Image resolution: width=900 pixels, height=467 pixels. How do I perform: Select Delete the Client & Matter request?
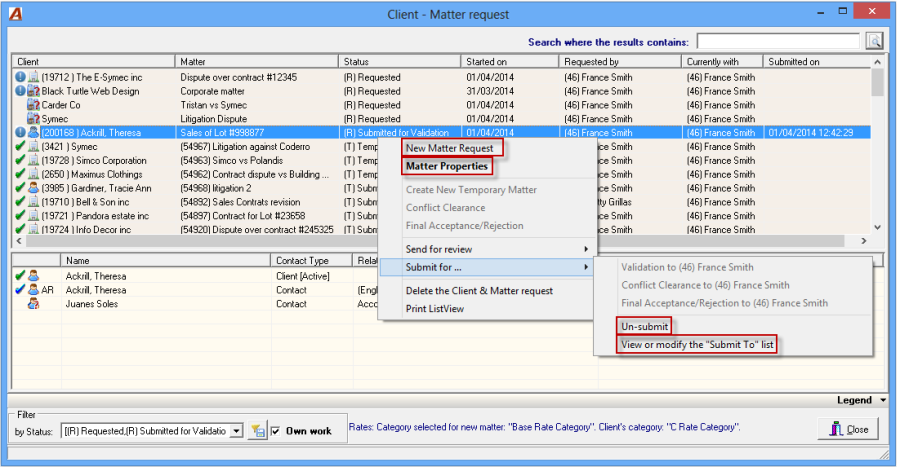point(479,290)
